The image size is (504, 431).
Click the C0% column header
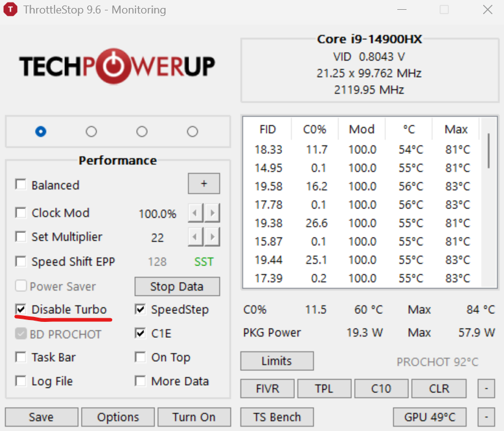click(x=315, y=129)
